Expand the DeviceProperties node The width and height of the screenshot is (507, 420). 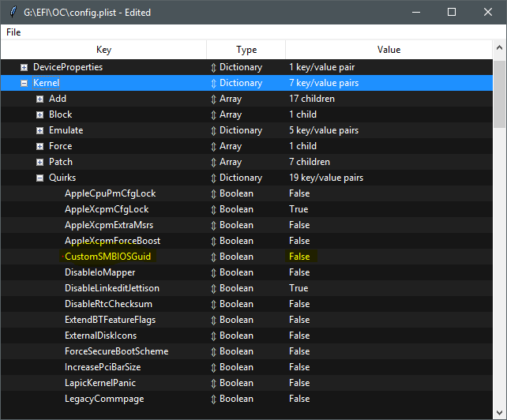tap(24, 67)
